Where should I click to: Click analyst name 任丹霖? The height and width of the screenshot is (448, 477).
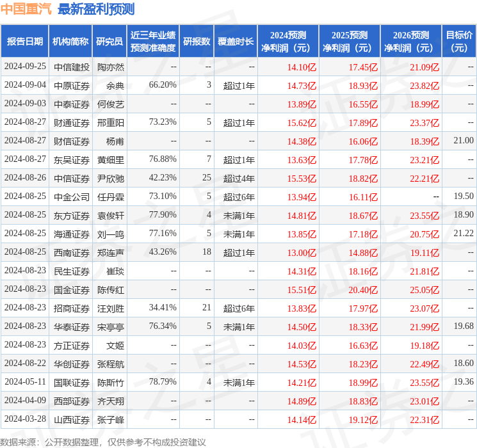click(111, 197)
